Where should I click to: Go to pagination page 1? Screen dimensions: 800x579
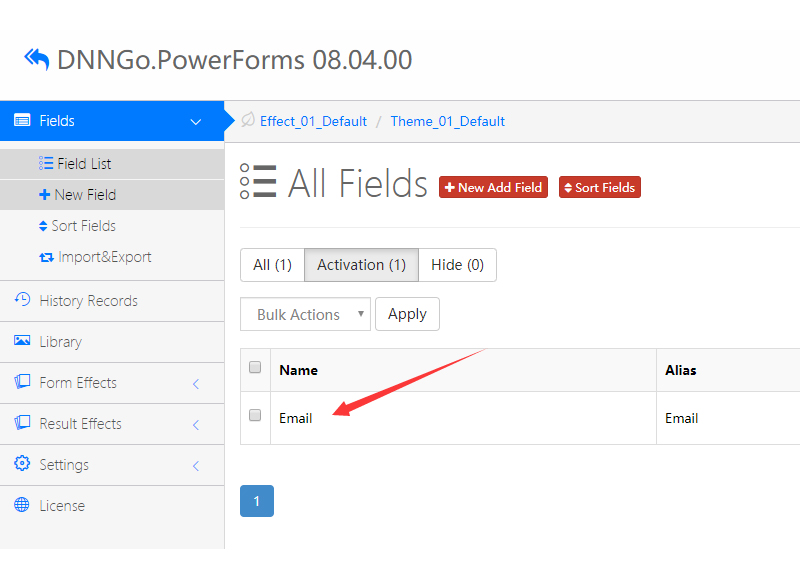[x=257, y=501]
